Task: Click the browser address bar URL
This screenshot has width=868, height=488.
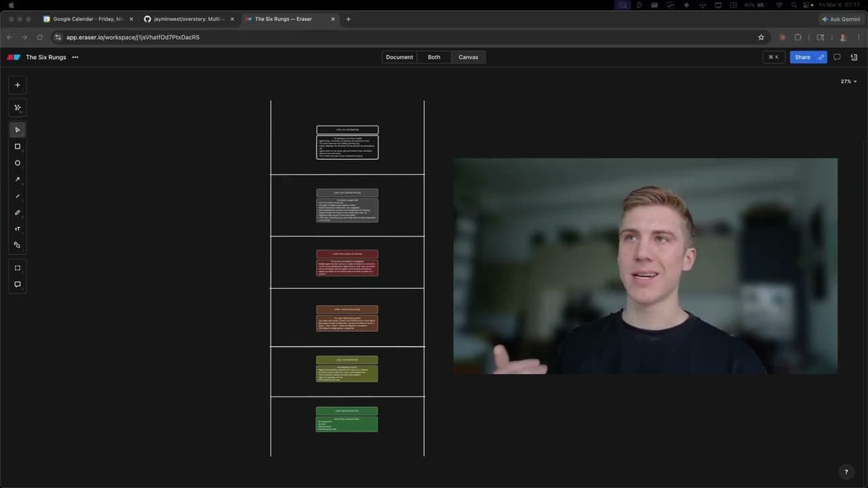Action: click(x=133, y=37)
